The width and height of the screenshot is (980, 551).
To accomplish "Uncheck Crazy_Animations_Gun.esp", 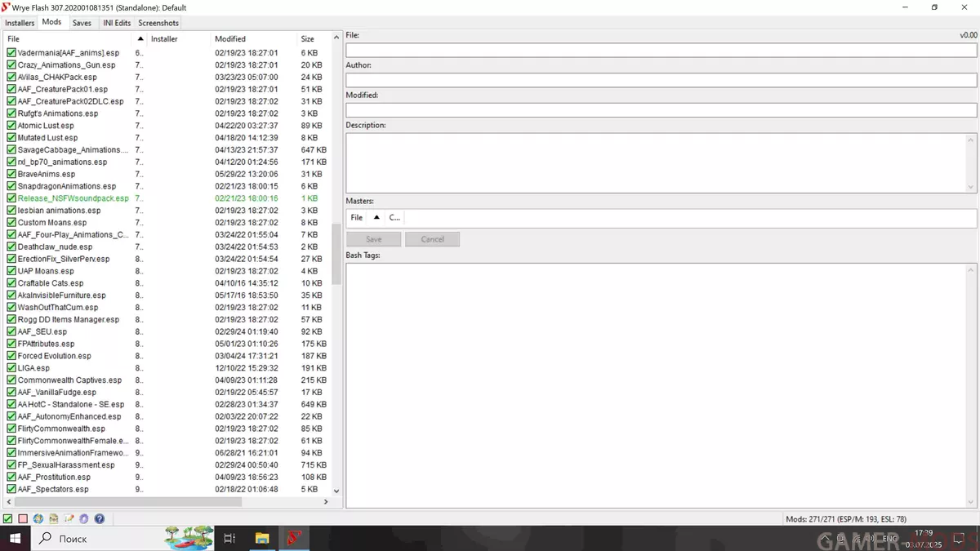I will tap(11, 65).
